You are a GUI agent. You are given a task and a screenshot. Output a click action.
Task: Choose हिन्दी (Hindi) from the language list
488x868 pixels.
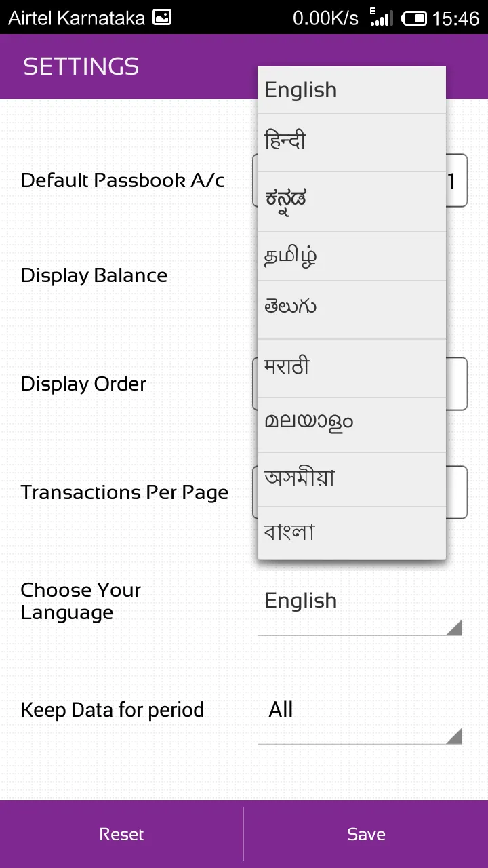pos(351,142)
